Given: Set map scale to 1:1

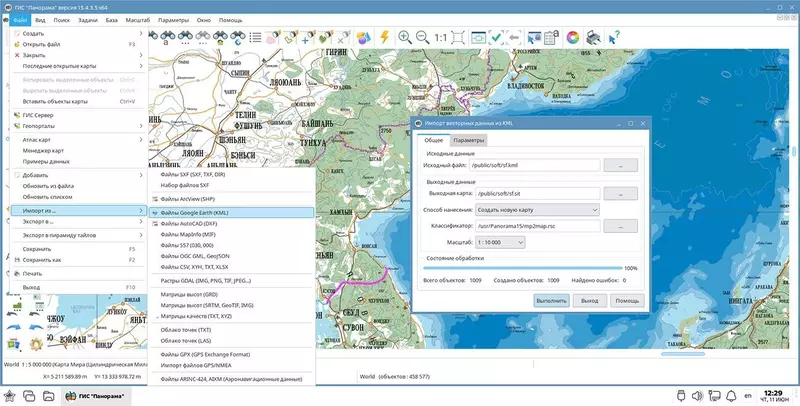Looking at the screenshot, I should [440, 38].
